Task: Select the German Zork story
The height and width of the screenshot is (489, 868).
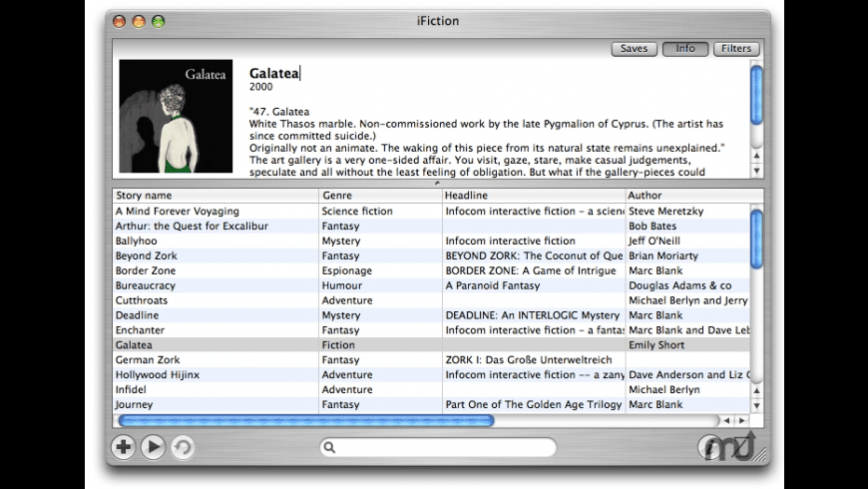Action: click(x=432, y=360)
